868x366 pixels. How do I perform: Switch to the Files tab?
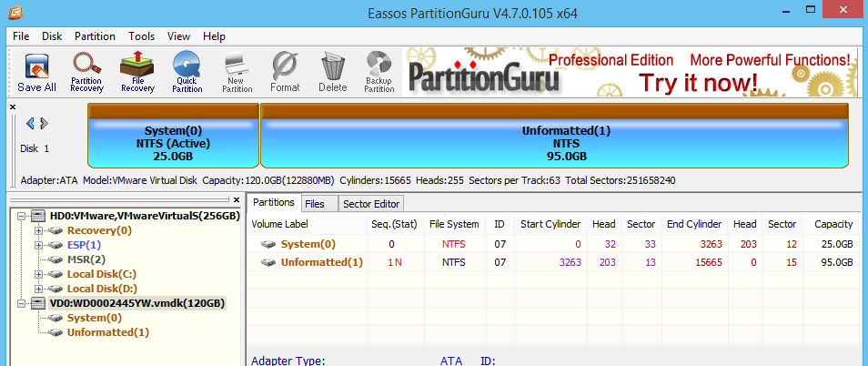coord(318,204)
